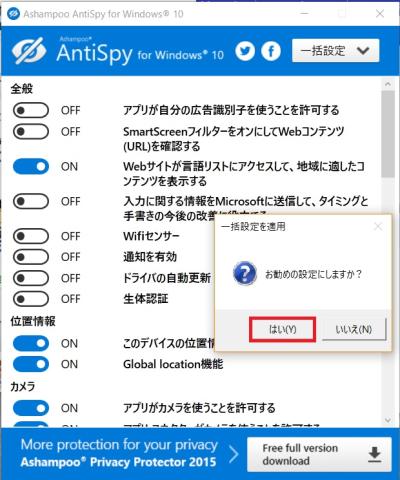Toggle the アプリがカメラを使う permission switch

(31, 408)
